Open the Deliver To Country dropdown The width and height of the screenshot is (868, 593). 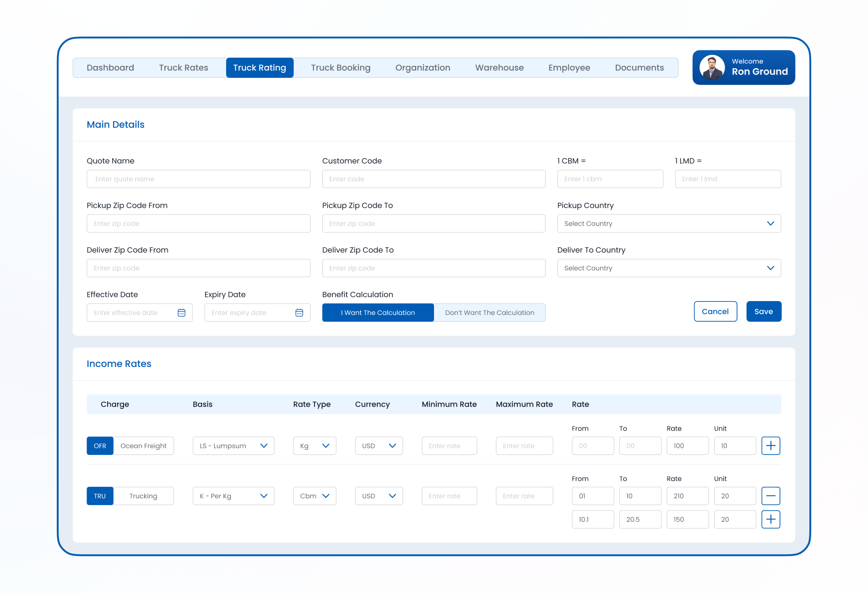669,268
